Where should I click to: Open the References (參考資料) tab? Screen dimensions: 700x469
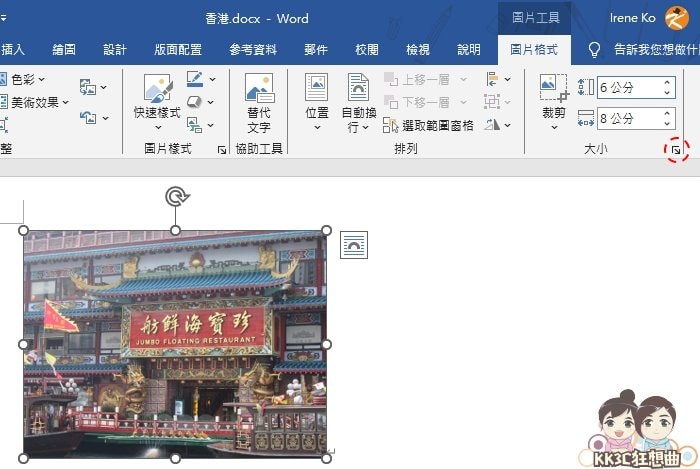click(x=253, y=49)
